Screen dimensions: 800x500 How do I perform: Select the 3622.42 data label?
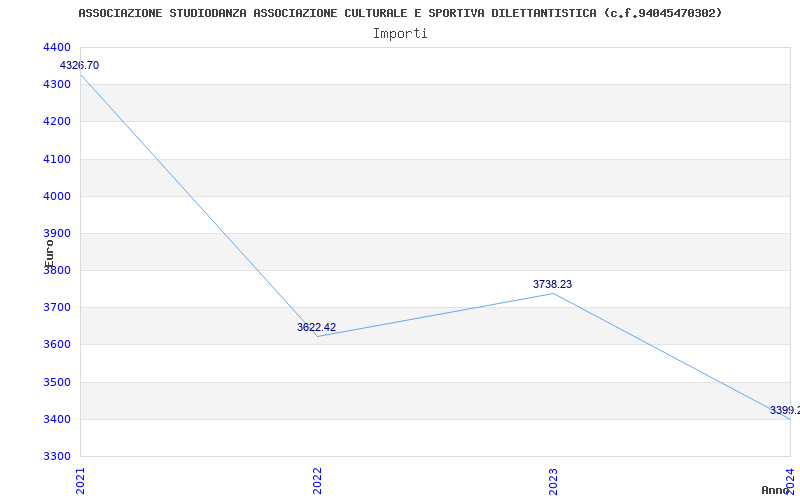point(316,327)
